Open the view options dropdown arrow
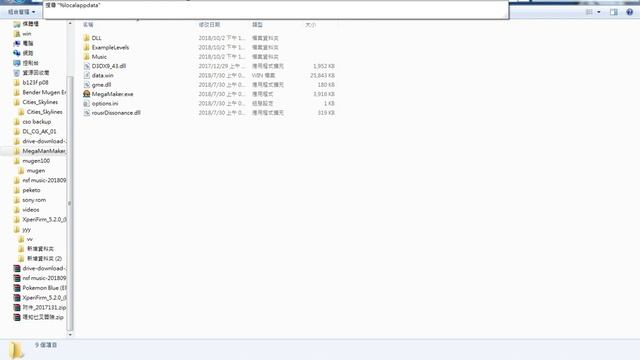Screen dimensions: 640x360 599,12
